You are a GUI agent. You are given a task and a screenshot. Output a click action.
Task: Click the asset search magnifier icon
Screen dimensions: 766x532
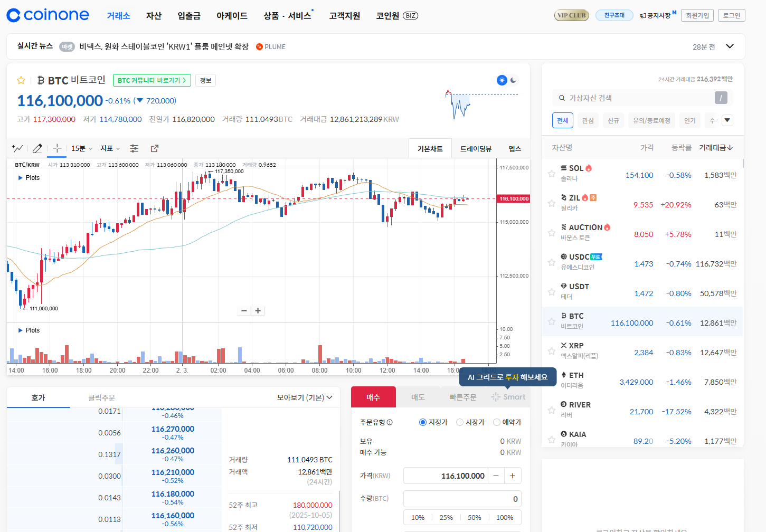click(x=562, y=98)
